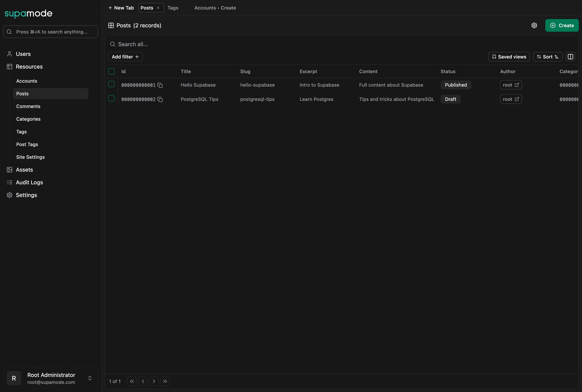Check the row checkbox for Hello Supabase

pos(111,84)
